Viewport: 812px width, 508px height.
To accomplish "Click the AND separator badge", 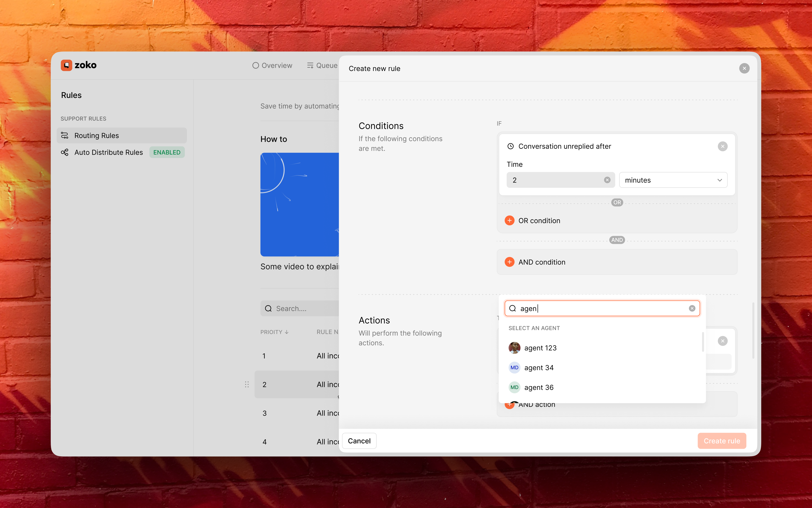I will tap(617, 240).
